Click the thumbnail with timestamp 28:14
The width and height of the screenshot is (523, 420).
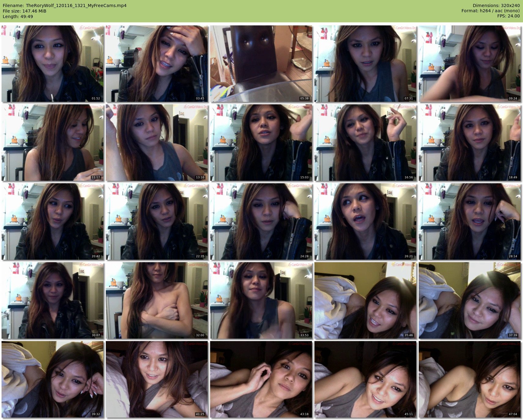click(x=470, y=221)
